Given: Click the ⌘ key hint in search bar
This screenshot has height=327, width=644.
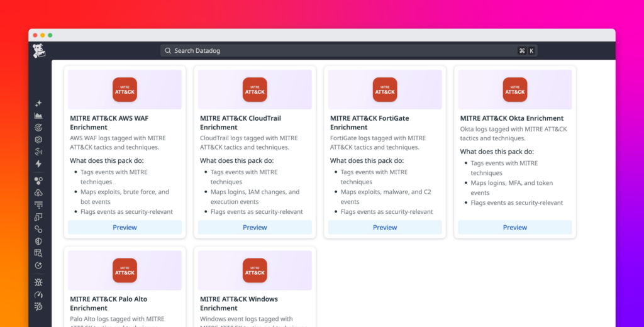Looking at the screenshot, I should [522, 50].
